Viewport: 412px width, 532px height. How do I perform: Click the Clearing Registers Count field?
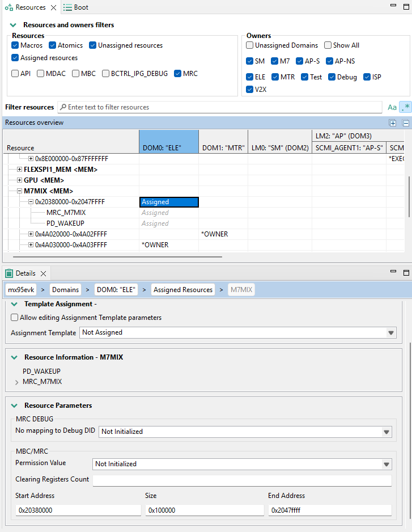coord(242,480)
